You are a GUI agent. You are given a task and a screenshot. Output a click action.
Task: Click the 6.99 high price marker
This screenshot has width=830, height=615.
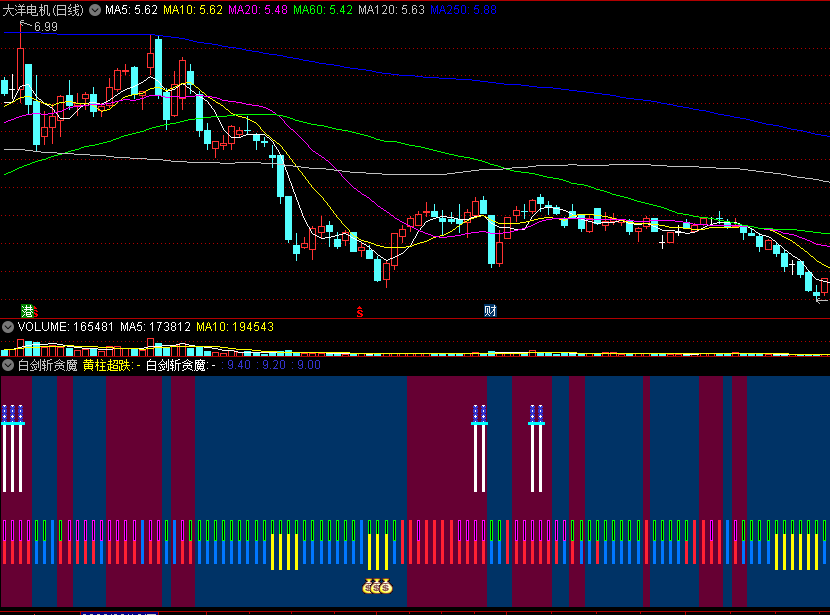[45, 27]
